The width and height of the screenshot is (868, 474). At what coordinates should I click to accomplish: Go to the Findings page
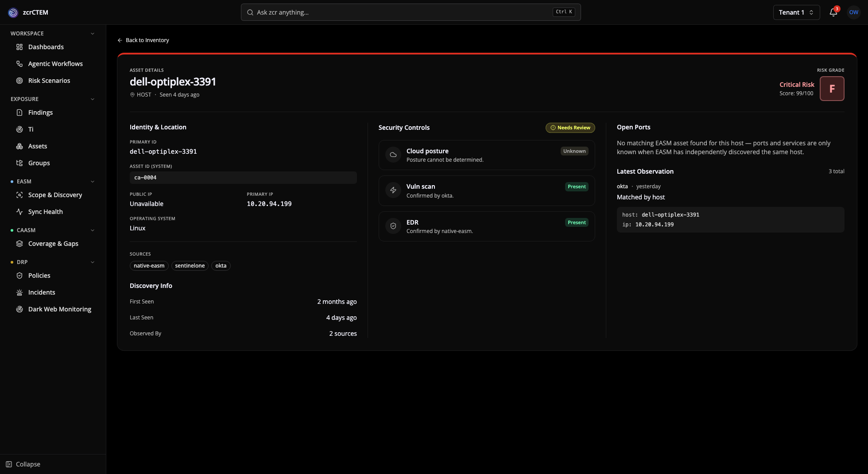[x=53, y=113]
